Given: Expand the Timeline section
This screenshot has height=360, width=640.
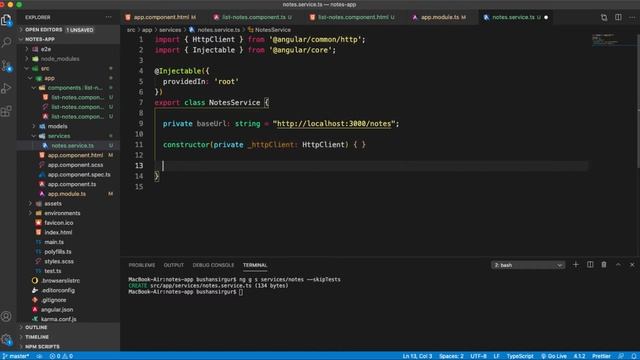Looking at the screenshot, I should point(37,337).
